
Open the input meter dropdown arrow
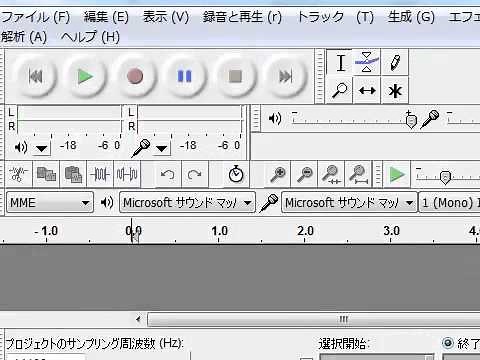pyautogui.click(x=162, y=148)
